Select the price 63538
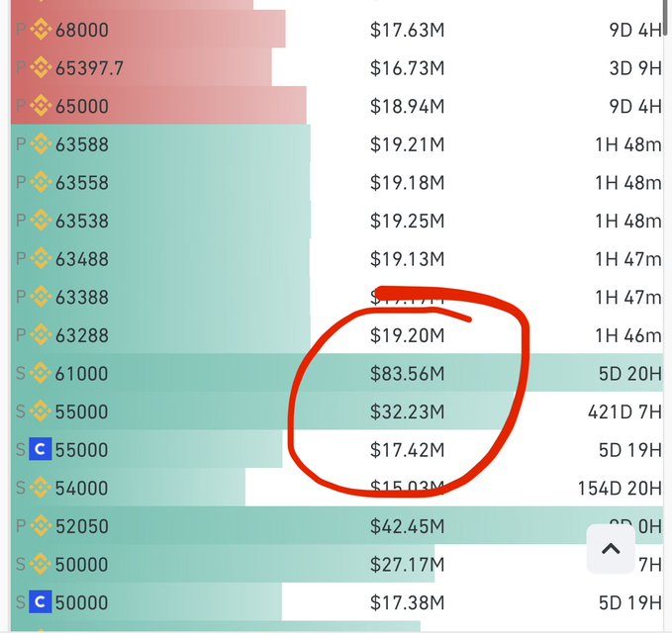 pyautogui.click(x=82, y=221)
